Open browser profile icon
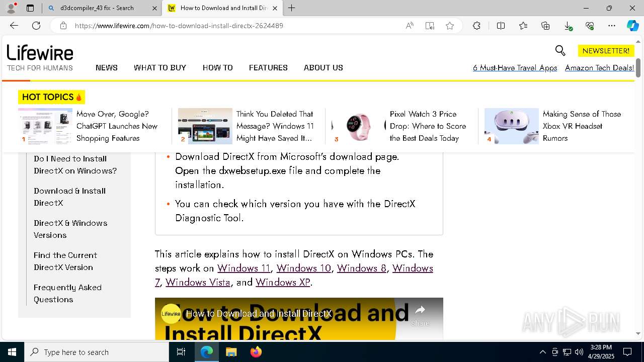The image size is (644, 362). click(x=11, y=8)
